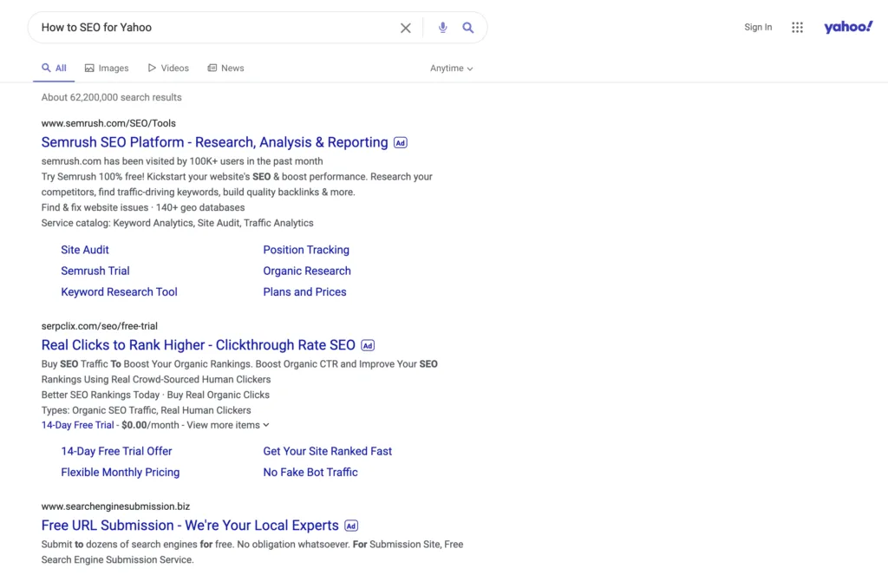This screenshot has width=888, height=588.
Task: Click the serpclix.com/seo/free-trial URL text
Action: pos(99,326)
